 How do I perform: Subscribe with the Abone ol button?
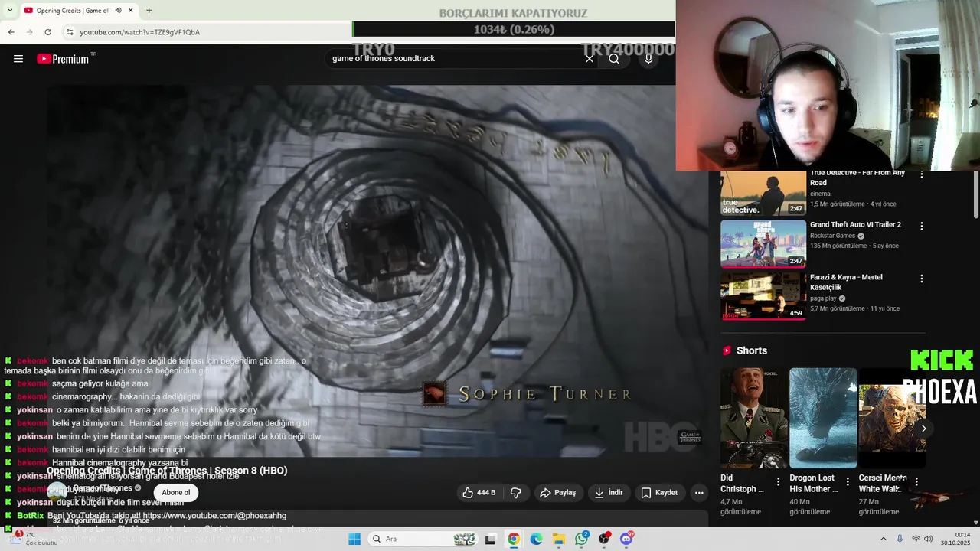[x=176, y=493]
